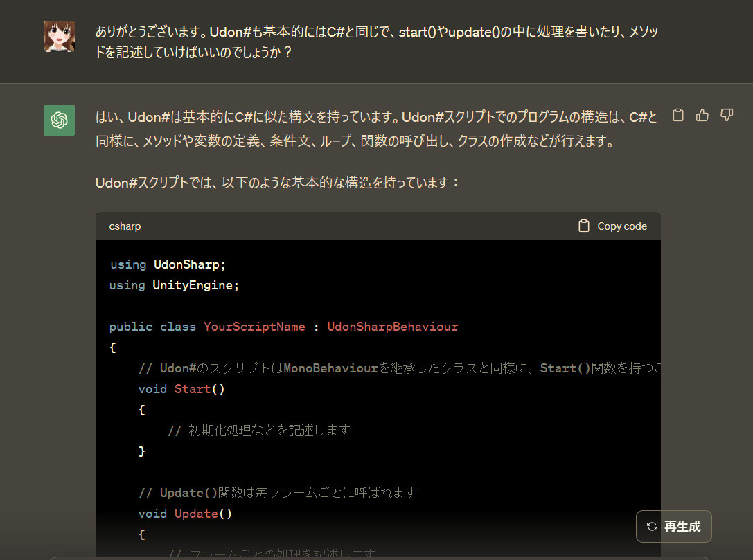Screen dimensions: 753x560
Task: Click the comment mentioning MonoBehaviourを継承
Action: 400,368
